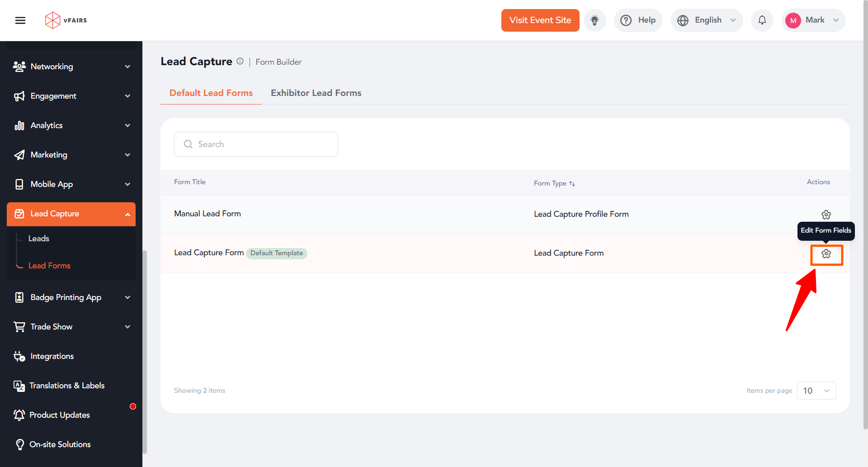Click the lightbulb tips icon

point(594,20)
